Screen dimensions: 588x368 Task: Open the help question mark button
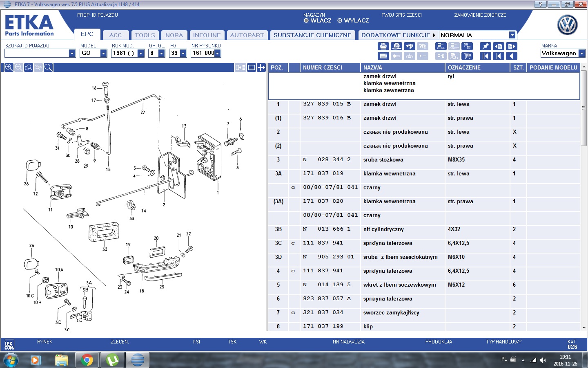click(540, 4)
